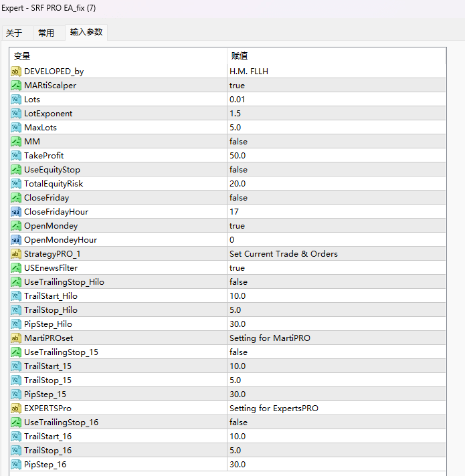This screenshot has width=465, height=476.
Task: Select the PipStep_15 variable name
Action: click(45, 394)
